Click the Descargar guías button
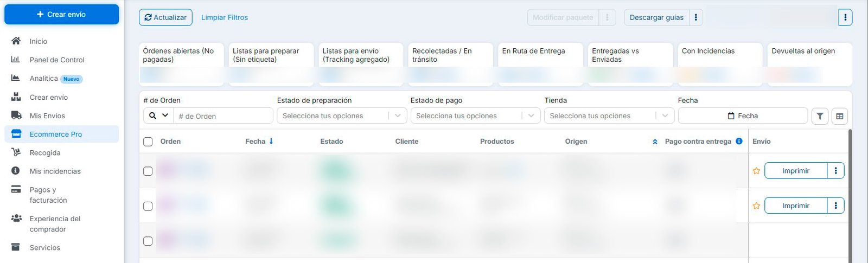This screenshot has height=263, width=868. pyautogui.click(x=656, y=17)
